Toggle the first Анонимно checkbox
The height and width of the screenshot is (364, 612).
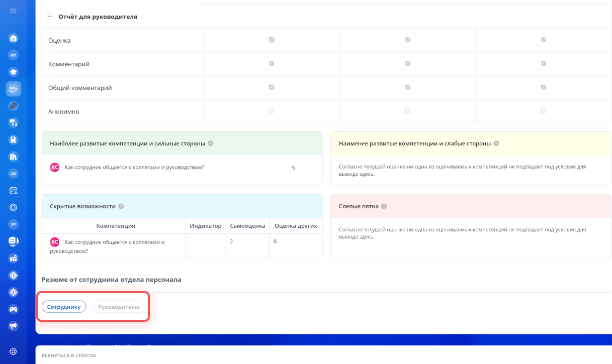272,111
